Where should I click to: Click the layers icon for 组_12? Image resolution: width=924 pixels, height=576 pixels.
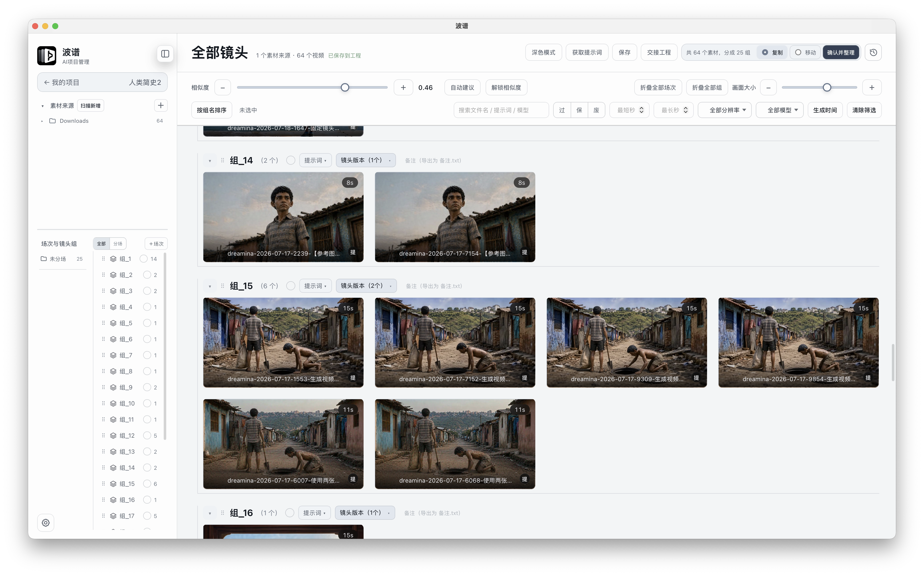(x=113, y=435)
